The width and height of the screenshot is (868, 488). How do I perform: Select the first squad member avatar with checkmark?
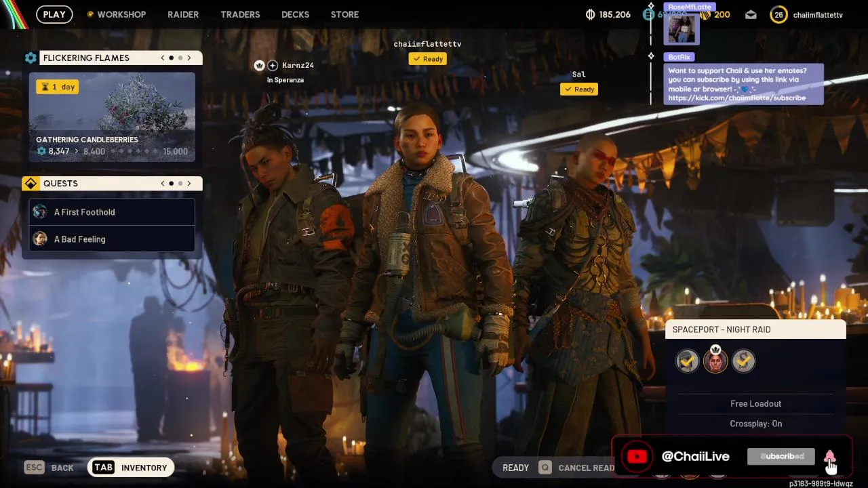[x=688, y=361]
